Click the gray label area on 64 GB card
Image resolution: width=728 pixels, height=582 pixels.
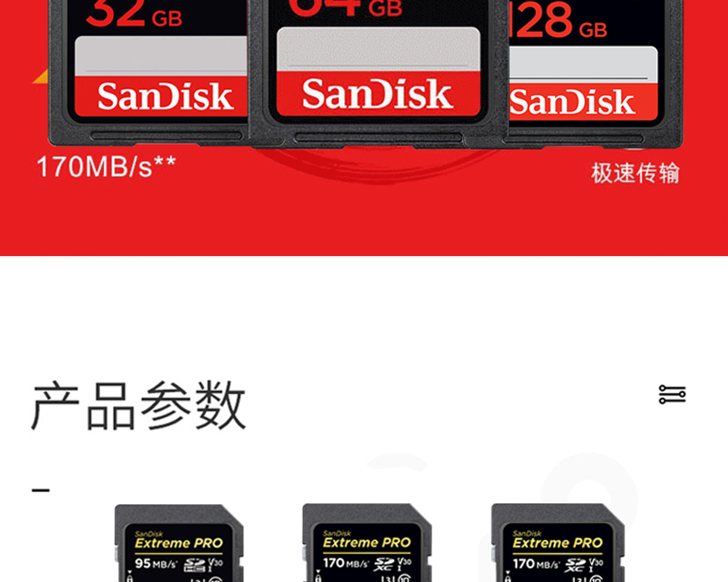tap(379, 49)
